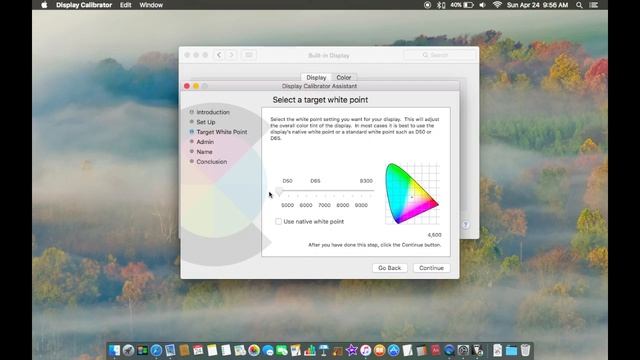Click Bluetooth icon in menu bar
Screen dimensions: 640x360
[x=441, y=5]
